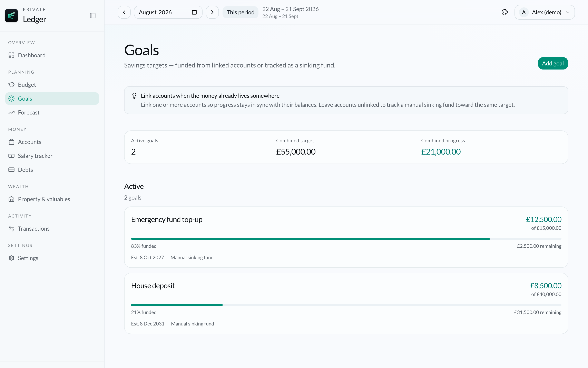Click the Debts credit card icon
The height and width of the screenshot is (368, 588).
click(x=11, y=170)
